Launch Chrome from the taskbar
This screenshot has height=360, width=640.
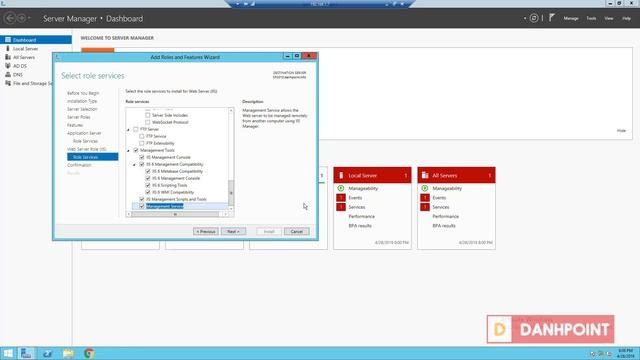click(x=89, y=353)
